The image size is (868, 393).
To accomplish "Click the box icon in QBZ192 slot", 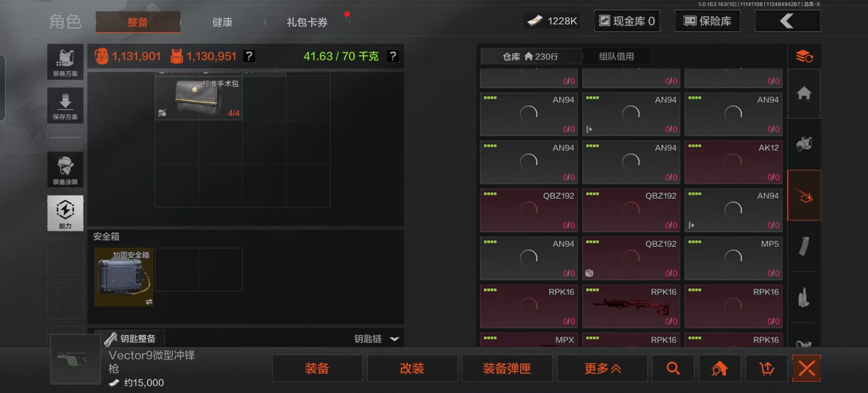I will (x=589, y=273).
